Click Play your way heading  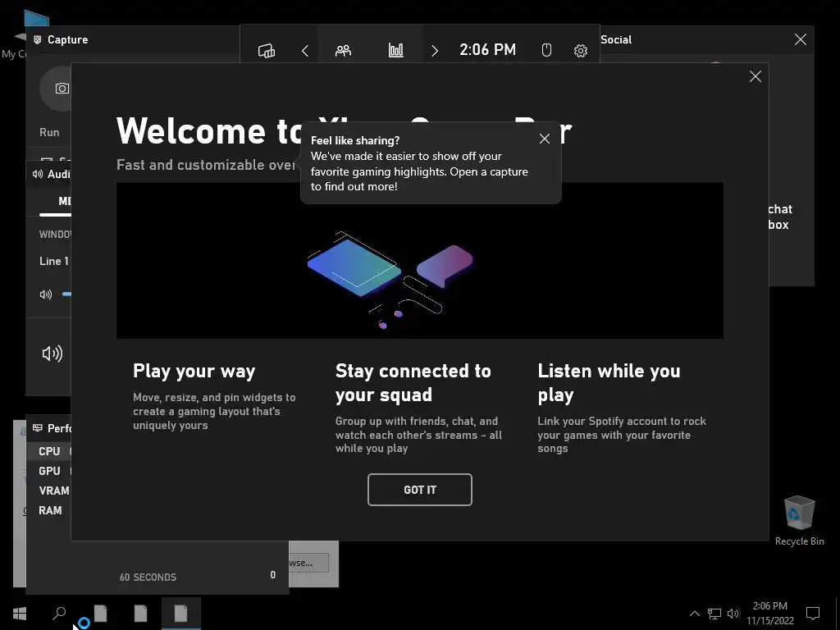pyautogui.click(x=194, y=372)
